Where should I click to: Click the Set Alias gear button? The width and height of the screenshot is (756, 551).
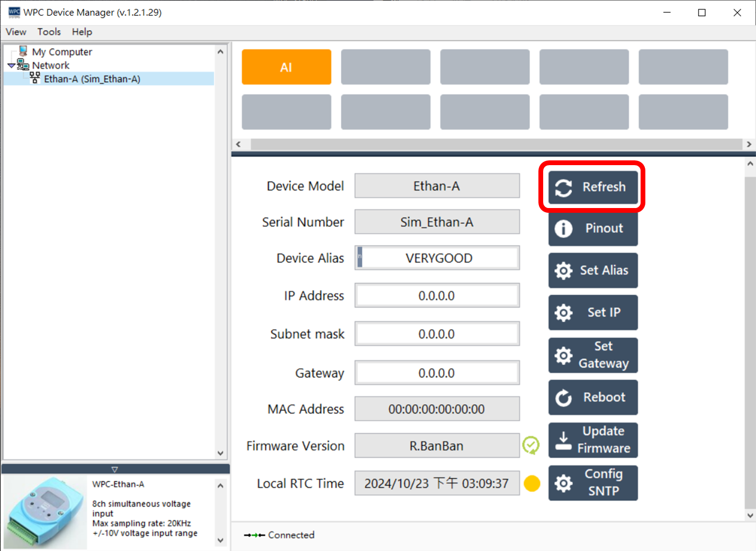click(592, 270)
